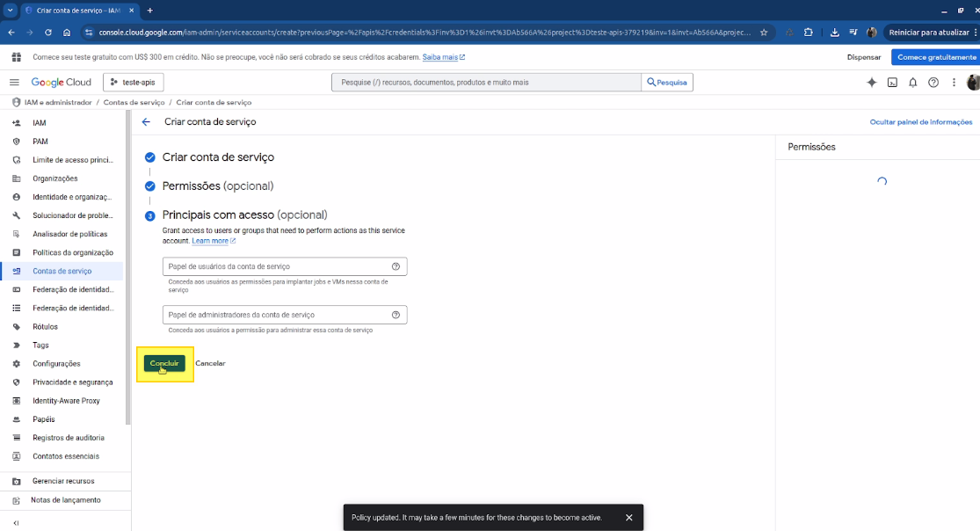Image resolution: width=980 pixels, height=531 pixels.
Task: Open the Learn more link
Action: pyautogui.click(x=213, y=241)
